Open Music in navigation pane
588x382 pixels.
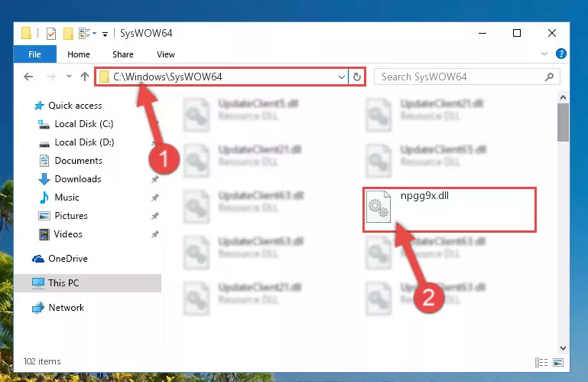point(67,198)
